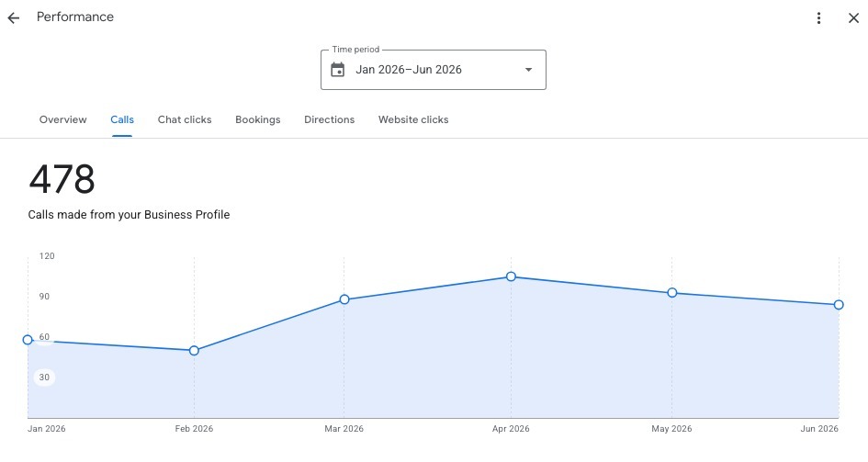Click the Jun 2026 axis label
This screenshot has height=462, width=868.
click(819, 429)
